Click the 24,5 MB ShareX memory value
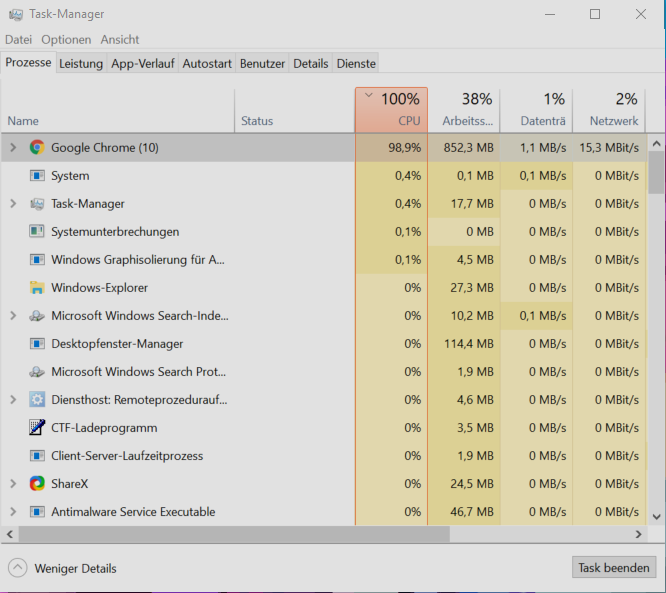The image size is (666, 593). [472, 484]
